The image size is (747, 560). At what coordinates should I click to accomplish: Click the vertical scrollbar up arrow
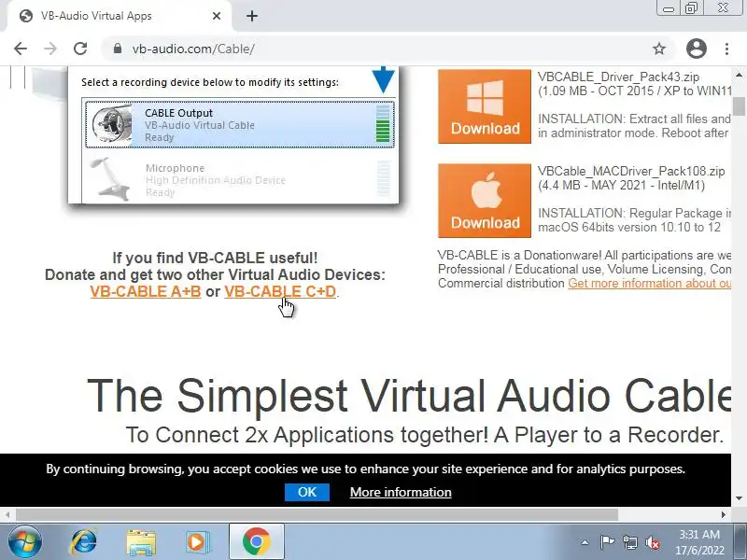coord(739,75)
